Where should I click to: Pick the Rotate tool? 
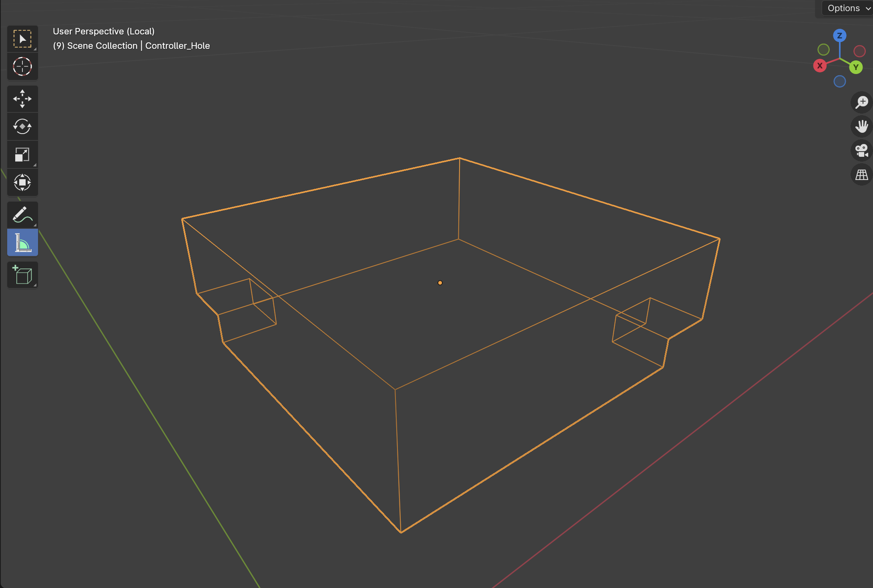22,127
